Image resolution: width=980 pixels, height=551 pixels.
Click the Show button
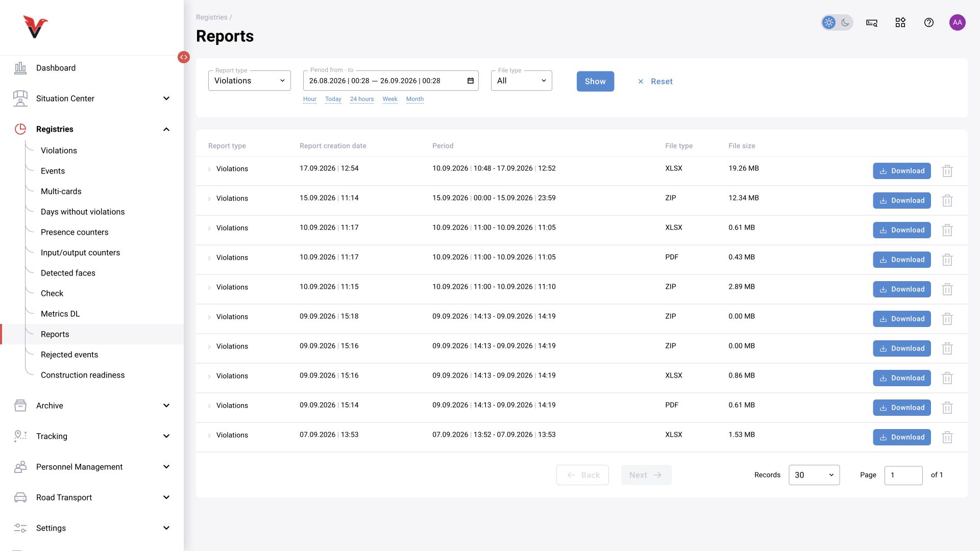[595, 81]
